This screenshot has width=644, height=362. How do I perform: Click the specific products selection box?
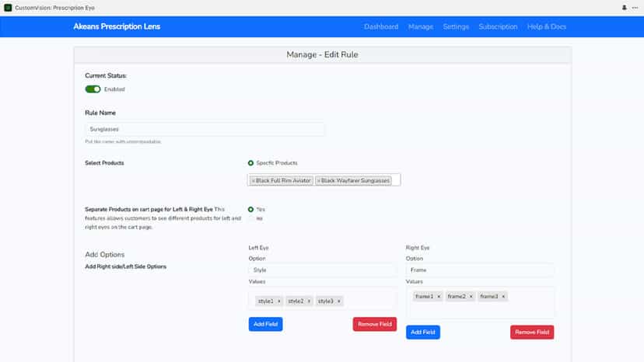pyautogui.click(x=324, y=180)
